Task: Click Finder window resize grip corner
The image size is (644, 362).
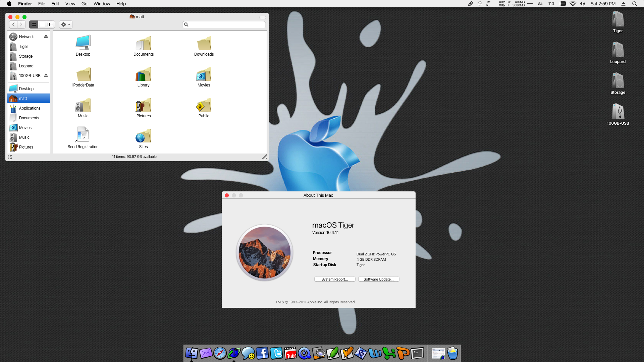Action: [264, 157]
